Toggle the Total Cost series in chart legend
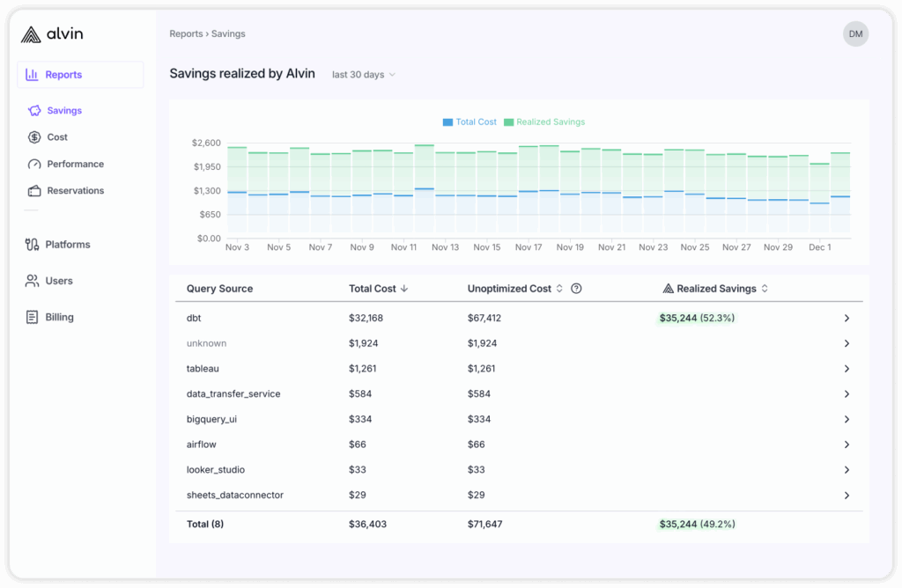The height and width of the screenshot is (588, 902). click(x=469, y=122)
